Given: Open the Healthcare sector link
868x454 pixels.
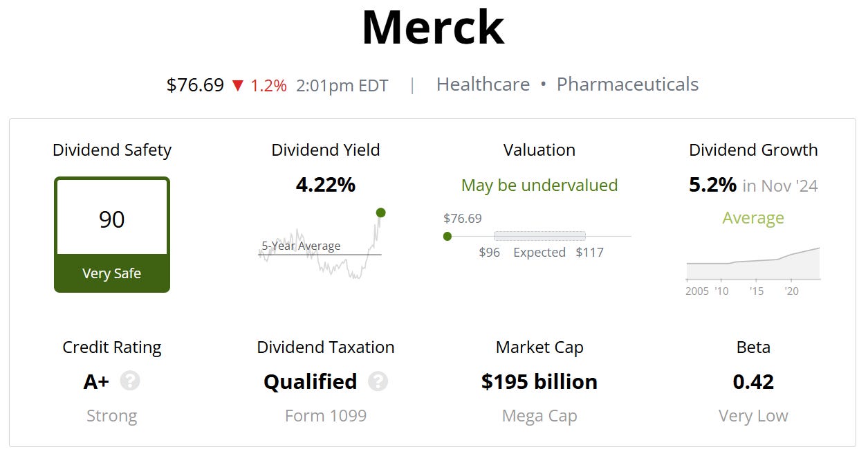Looking at the screenshot, I should pyautogui.click(x=483, y=84).
